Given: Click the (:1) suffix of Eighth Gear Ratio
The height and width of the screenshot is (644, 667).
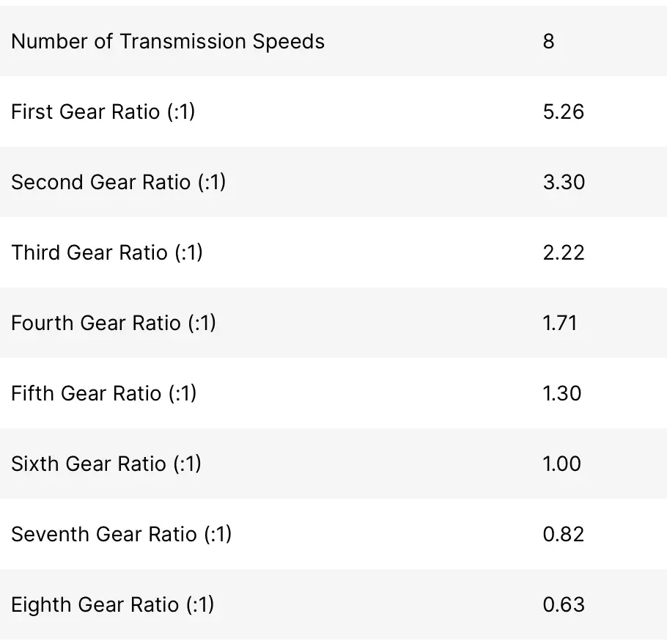Looking at the screenshot, I should (200, 604).
